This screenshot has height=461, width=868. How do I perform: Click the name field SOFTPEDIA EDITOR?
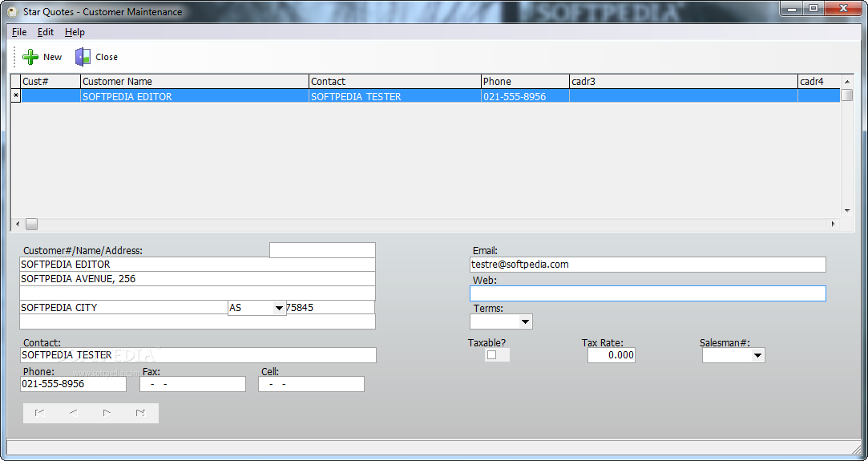click(x=197, y=265)
